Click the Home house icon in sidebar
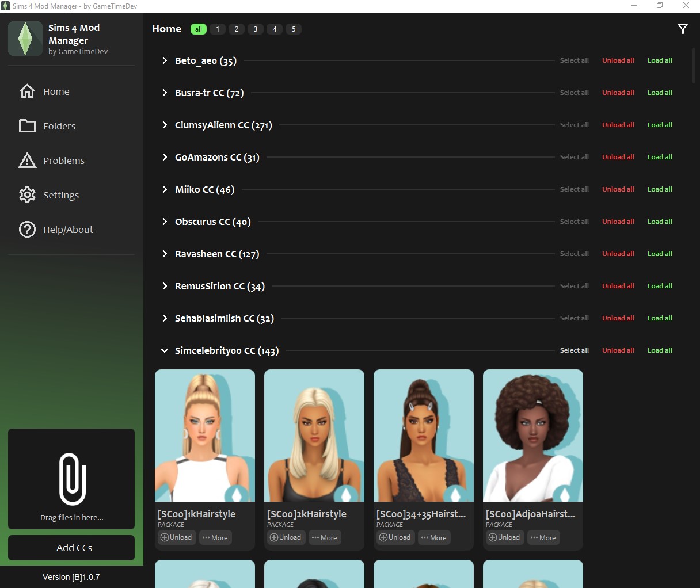 [x=27, y=91]
